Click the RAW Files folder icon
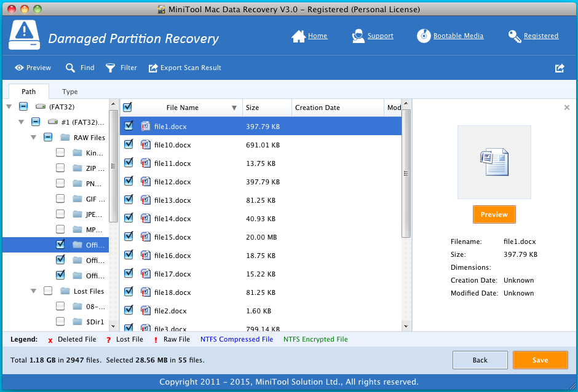Image resolution: width=578 pixels, height=392 pixels. (65, 138)
